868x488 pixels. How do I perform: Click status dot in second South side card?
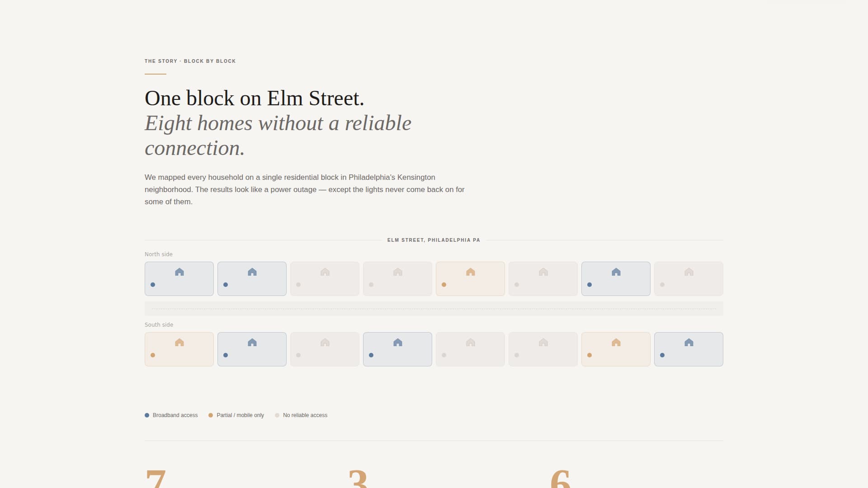click(x=226, y=355)
